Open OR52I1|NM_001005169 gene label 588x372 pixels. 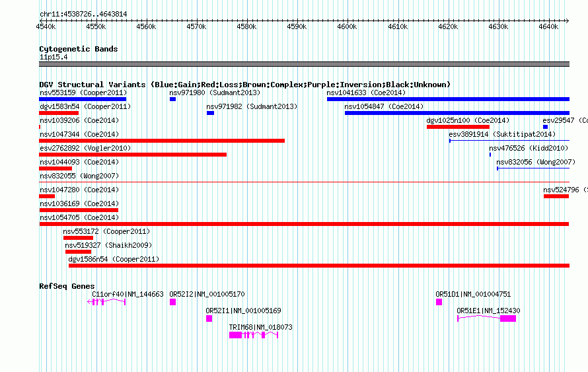point(243,311)
